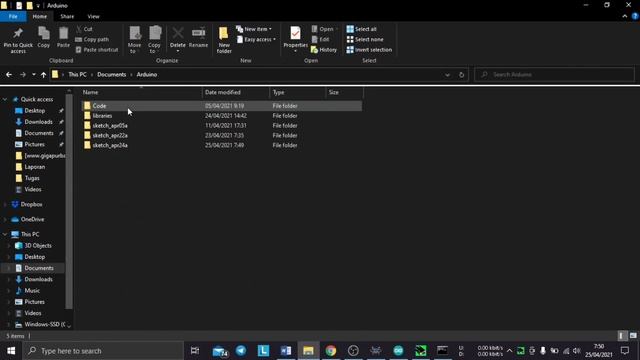The width and height of the screenshot is (640, 360).
Task: Click the Search Arduino field
Action: coord(554,75)
